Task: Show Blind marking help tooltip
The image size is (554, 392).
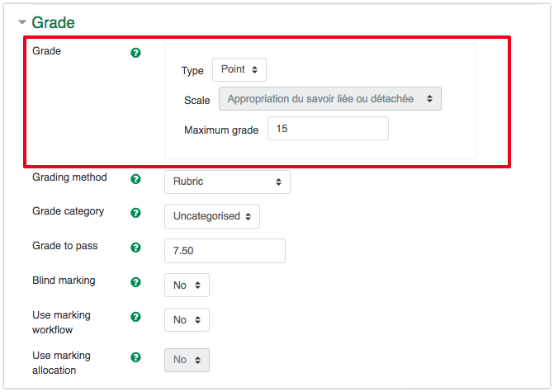Action: click(x=135, y=282)
